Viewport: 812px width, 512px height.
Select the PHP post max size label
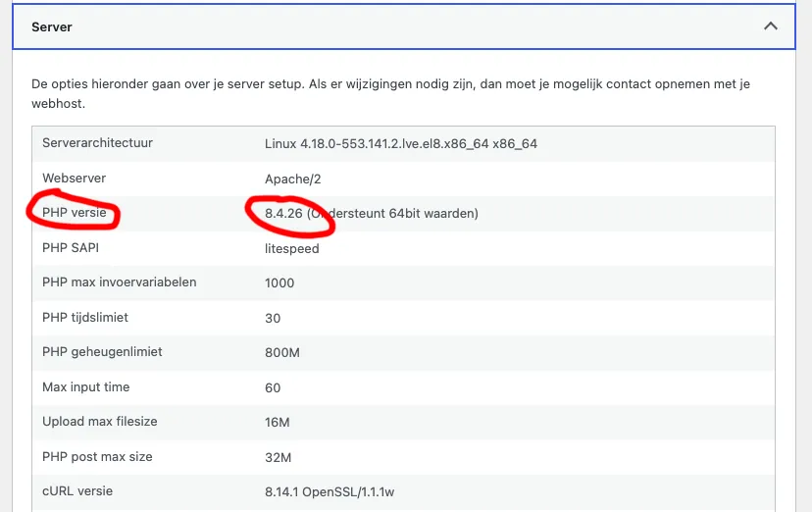tap(97, 457)
